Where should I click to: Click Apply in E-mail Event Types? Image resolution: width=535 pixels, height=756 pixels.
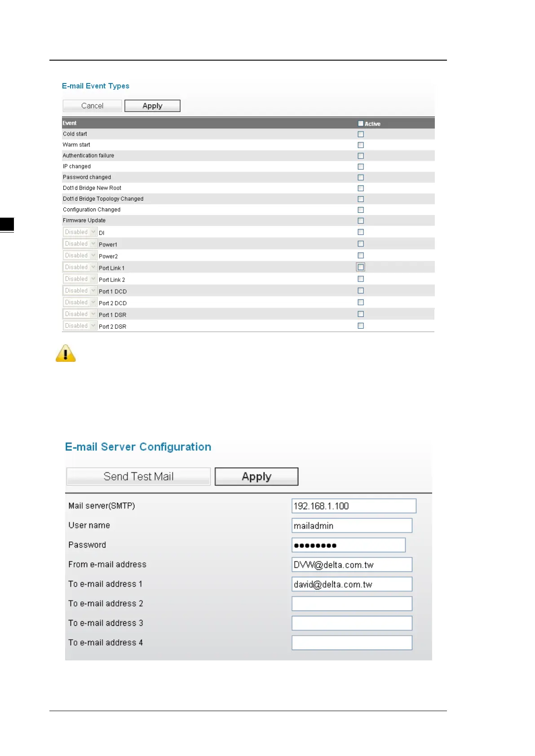click(152, 106)
